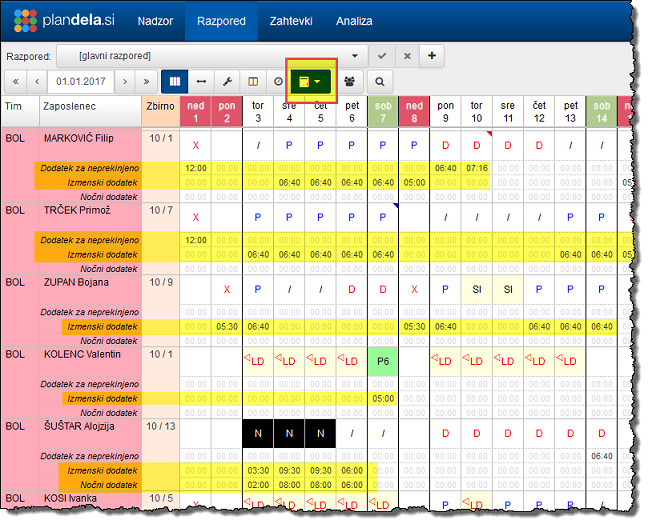
Task: Click the horizontal arrows width icon
Action: (201, 81)
